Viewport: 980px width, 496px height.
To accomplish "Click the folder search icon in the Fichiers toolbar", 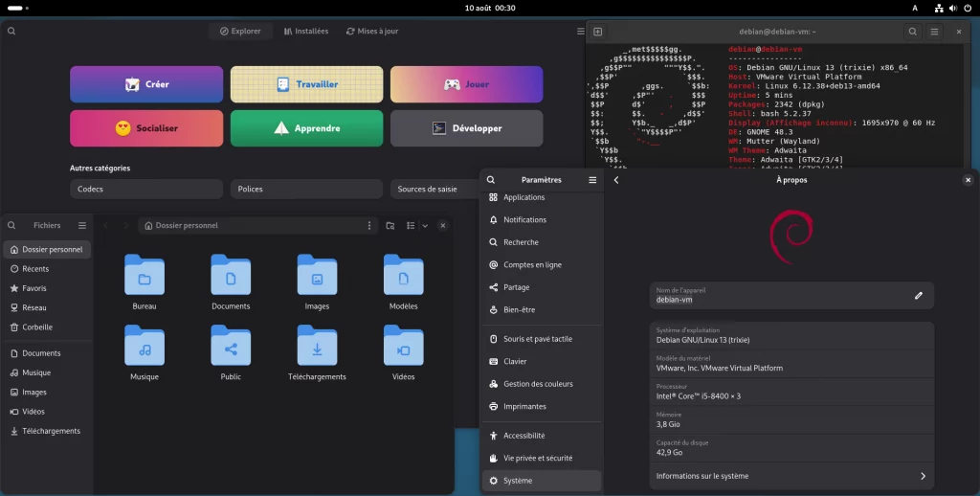I will tap(390, 226).
